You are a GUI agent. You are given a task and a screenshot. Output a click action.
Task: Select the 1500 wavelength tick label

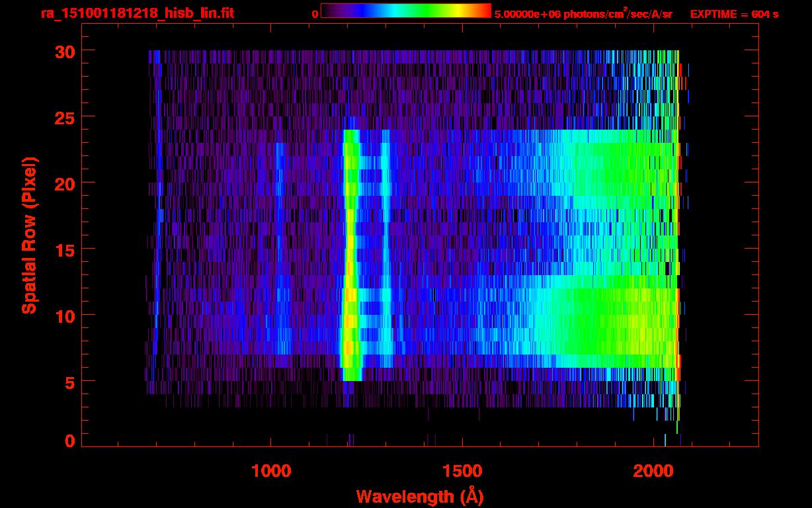462,471
